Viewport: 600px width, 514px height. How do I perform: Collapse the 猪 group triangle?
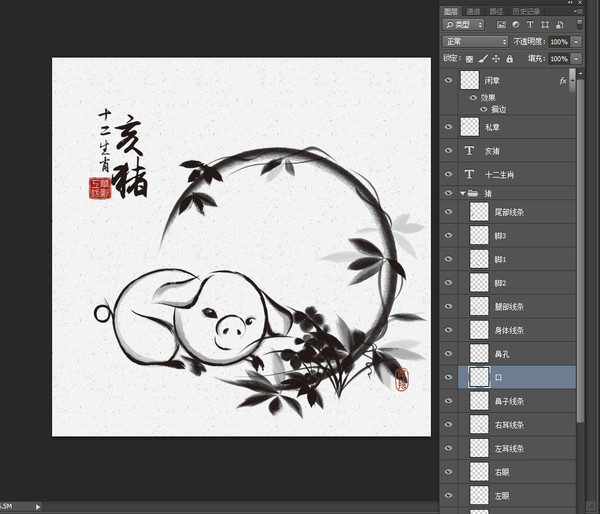pos(463,193)
